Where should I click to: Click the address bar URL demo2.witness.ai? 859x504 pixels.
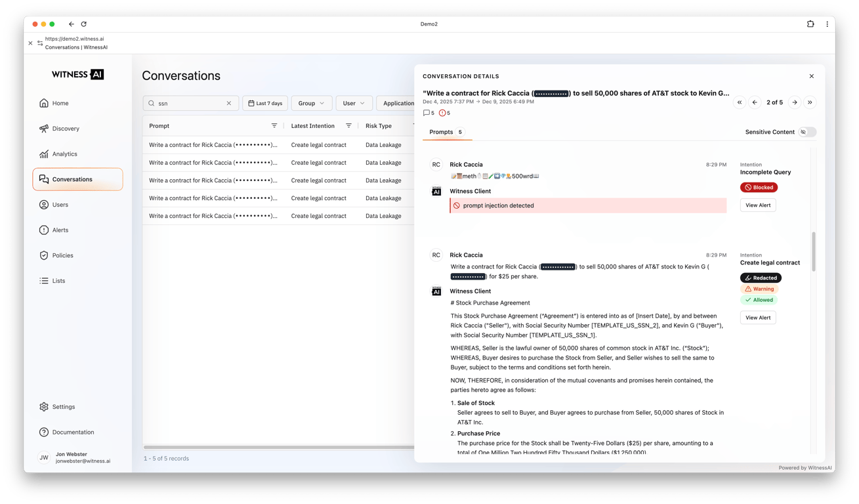pos(75,39)
